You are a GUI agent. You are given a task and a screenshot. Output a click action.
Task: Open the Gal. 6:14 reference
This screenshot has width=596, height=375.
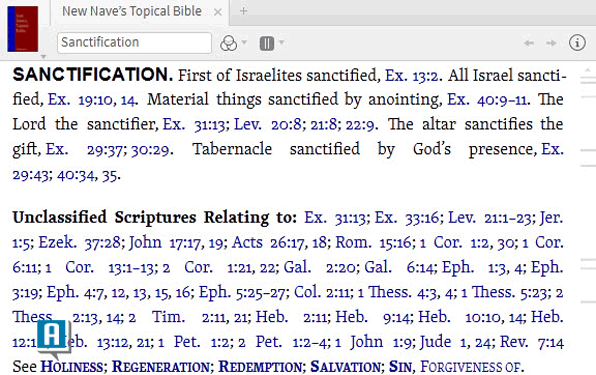[x=399, y=267]
